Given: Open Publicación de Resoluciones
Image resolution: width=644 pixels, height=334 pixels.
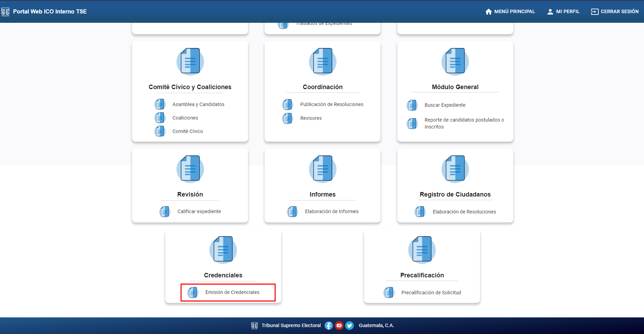Looking at the screenshot, I should [331, 104].
